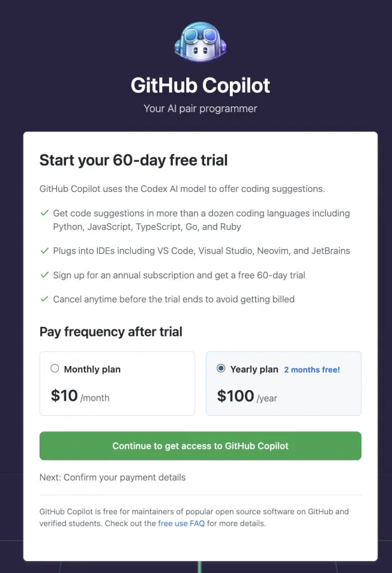Click the Monthly plan label text
Screen dimensions: 392x573
pos(92,369)
